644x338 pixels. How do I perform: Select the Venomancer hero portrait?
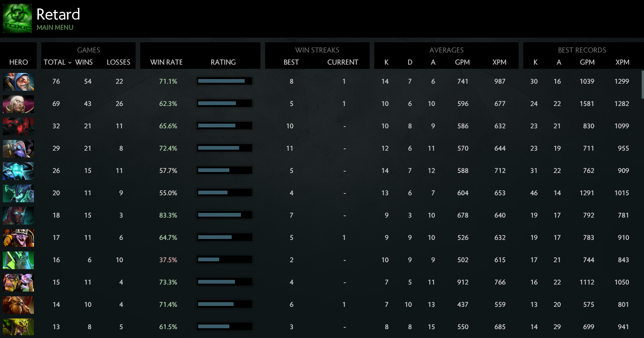(18, 326)
